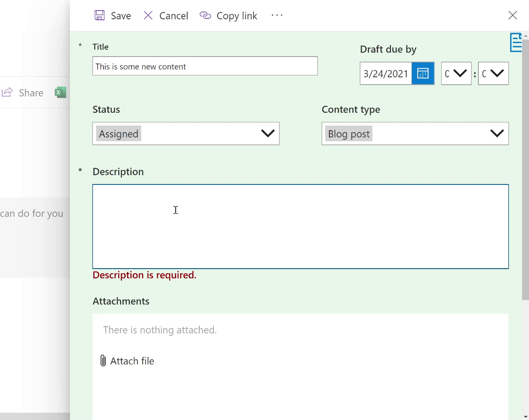529x420 pixels.
Task: Click the Excel icon beside Share
Action: coord(60,92)
